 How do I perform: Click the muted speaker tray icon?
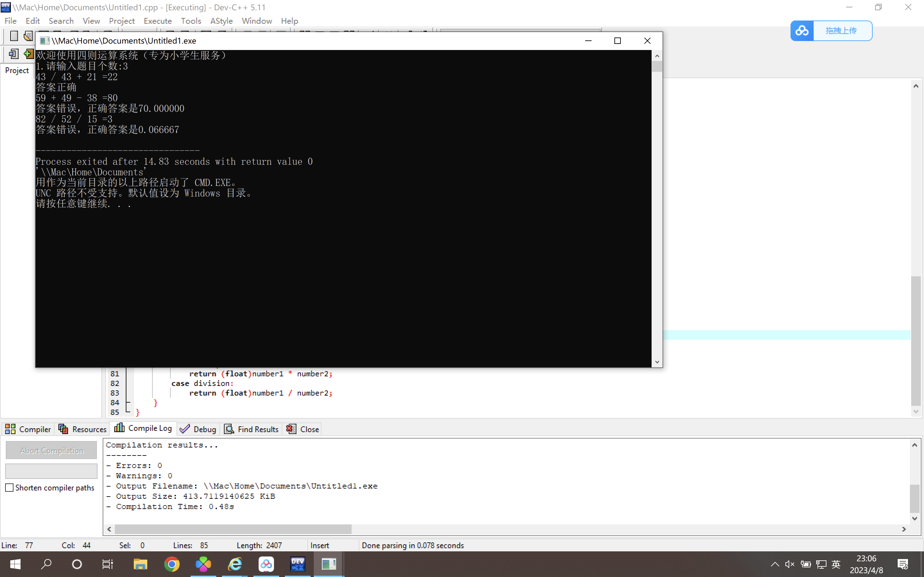[790, 564]
